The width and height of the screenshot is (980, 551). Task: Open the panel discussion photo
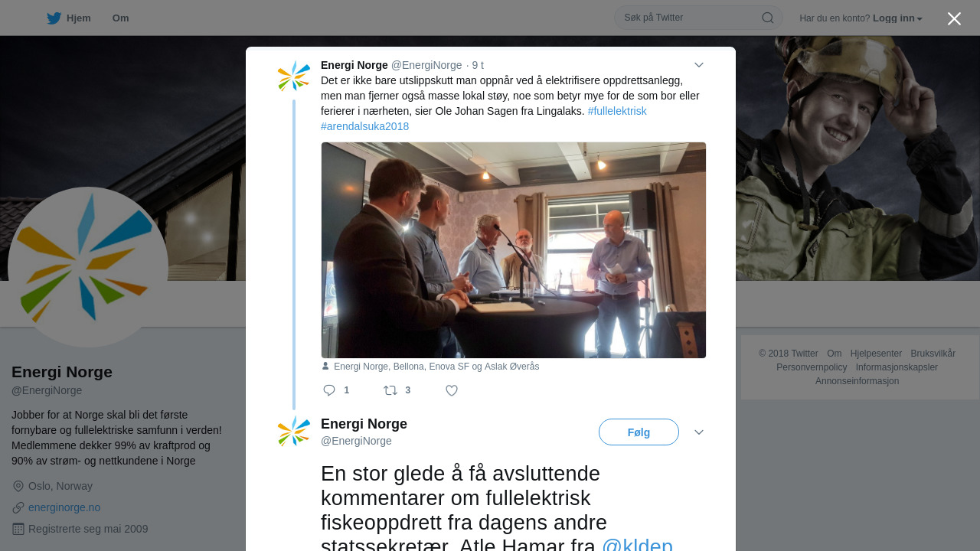click(514, 250)
